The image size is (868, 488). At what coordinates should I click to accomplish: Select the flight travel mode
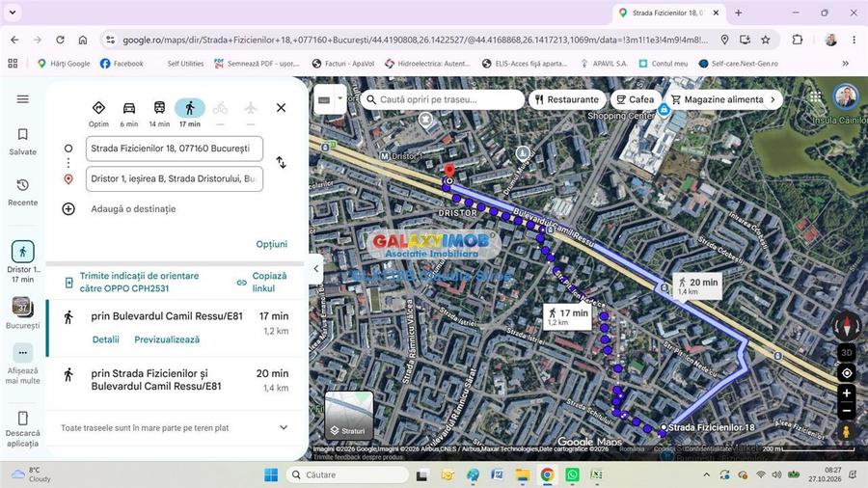(x=251, y=113)
